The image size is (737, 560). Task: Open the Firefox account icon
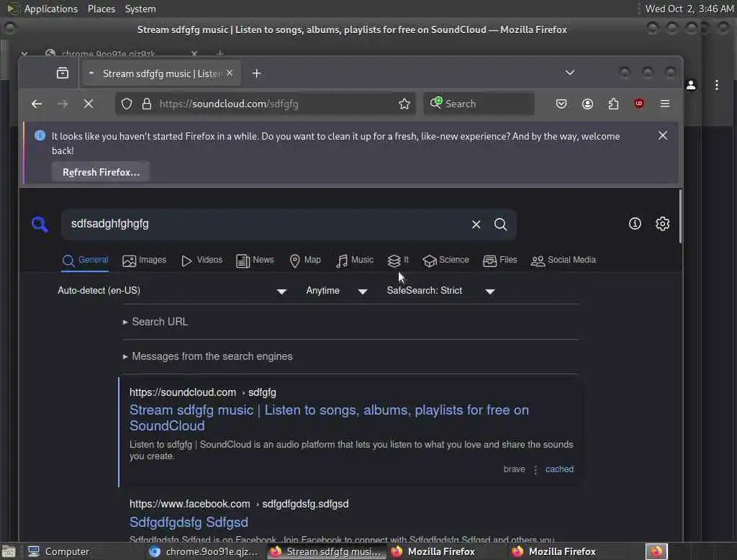(587, 104)
